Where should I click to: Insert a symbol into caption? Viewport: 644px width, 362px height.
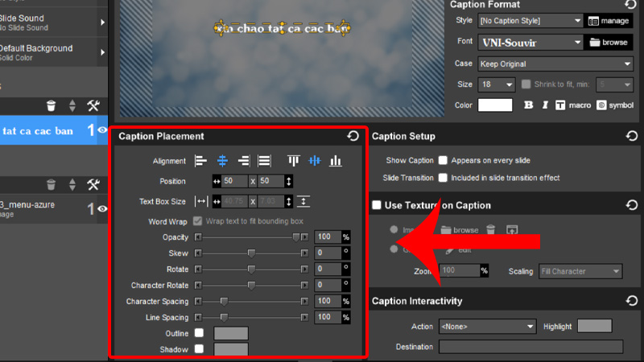click(x=615, y=105)
